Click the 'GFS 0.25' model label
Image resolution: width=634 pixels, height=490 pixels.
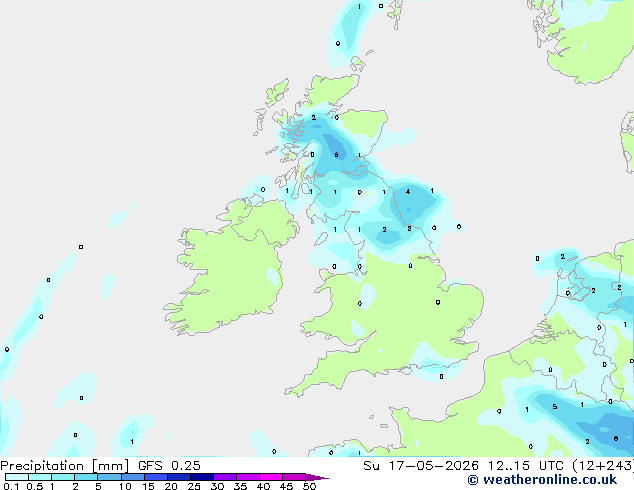click(x=169, y=466)
